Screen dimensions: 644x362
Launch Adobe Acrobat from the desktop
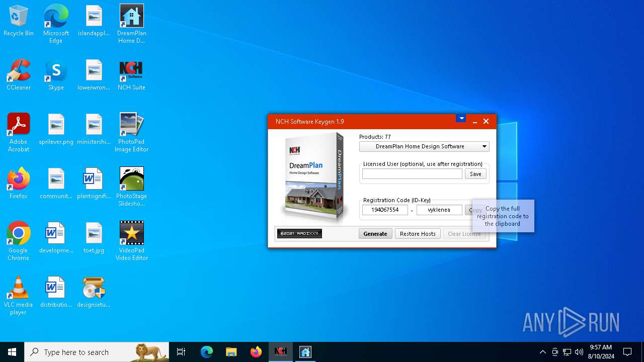[19, 133]
